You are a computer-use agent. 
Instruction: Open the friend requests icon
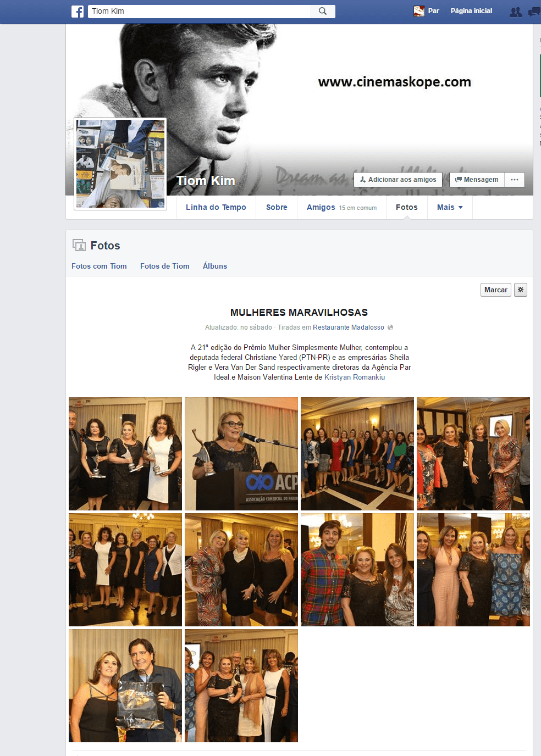click(x=516, y=12)
